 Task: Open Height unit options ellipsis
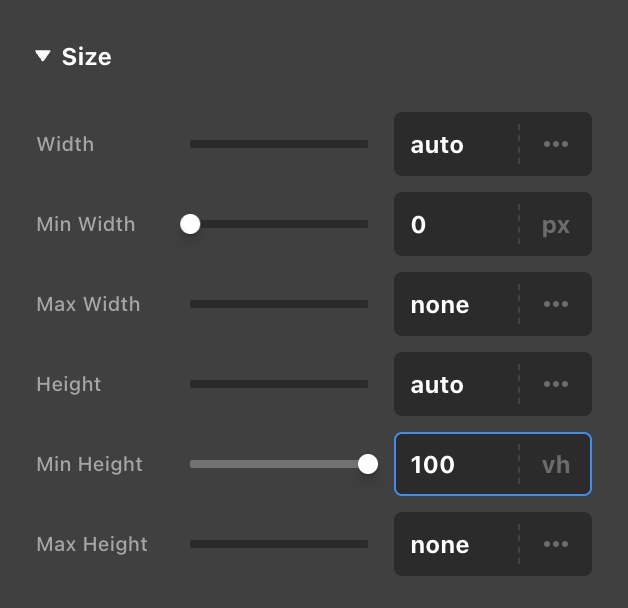pos(555,384)
